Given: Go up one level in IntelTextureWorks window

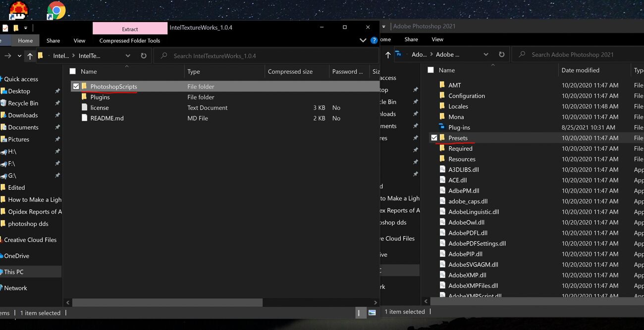Looking at the screenshot, I should point(30,56).
